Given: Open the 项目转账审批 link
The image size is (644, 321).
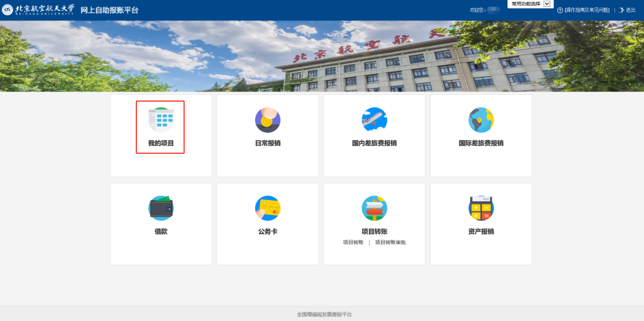Looking at the screenshot, I should tap(390, 243).
